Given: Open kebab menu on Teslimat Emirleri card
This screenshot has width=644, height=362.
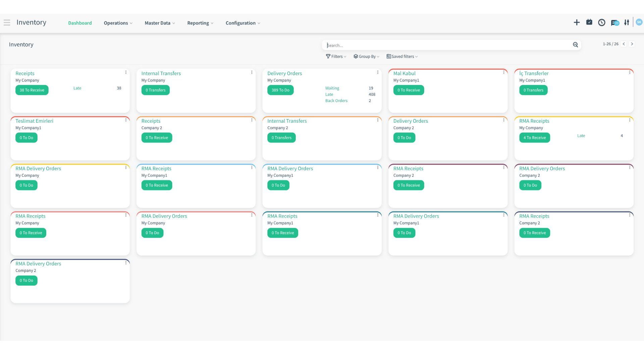Looking at the screenshot, I should (126, 120).
